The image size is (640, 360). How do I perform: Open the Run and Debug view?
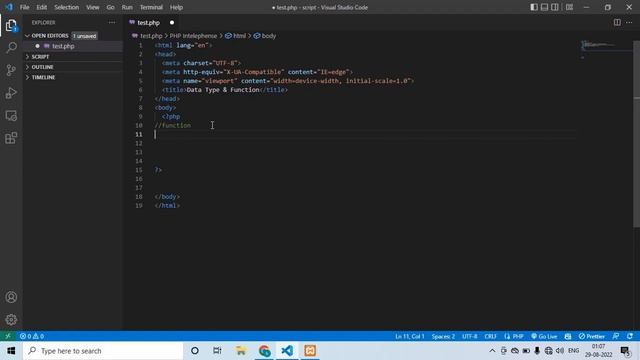[11, 93]
